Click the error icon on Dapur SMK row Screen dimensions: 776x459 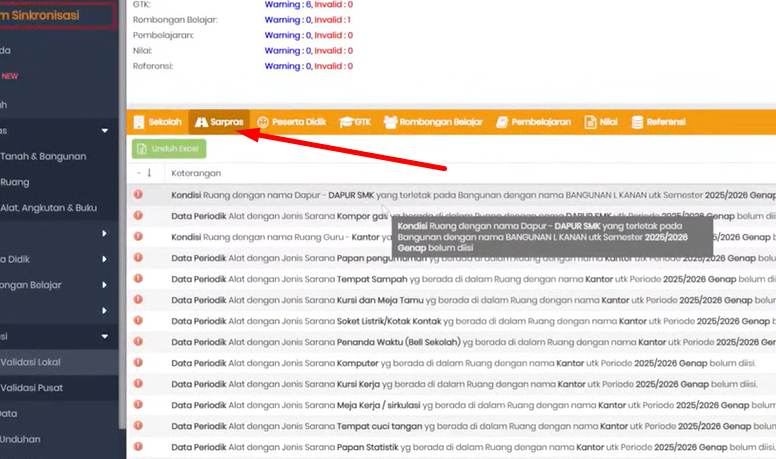(x=138, y=195)
